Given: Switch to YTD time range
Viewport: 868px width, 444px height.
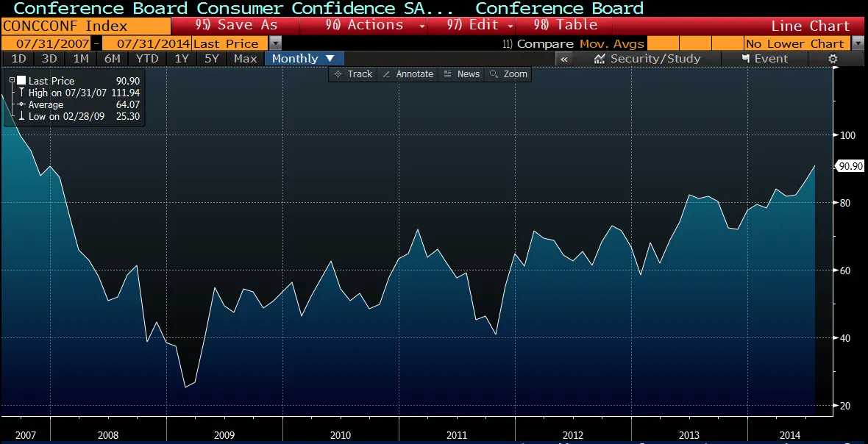Looking at the screenshot, I should click(147, 59).
